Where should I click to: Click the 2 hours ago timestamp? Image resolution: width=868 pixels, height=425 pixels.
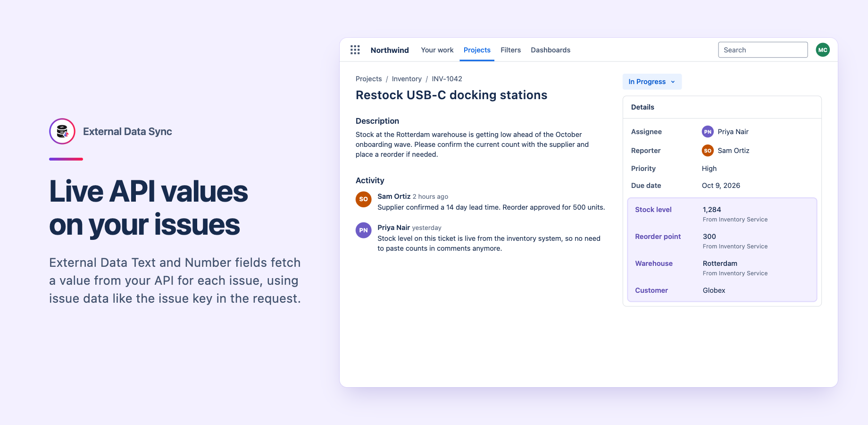coord(430,196)
